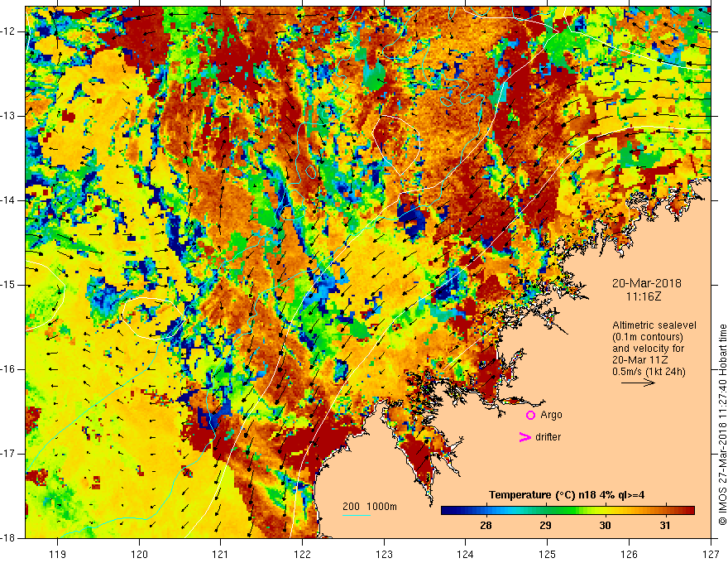Click the temperature color bar
The width and height of the screenshot is (728, 563).
[568, 510]
